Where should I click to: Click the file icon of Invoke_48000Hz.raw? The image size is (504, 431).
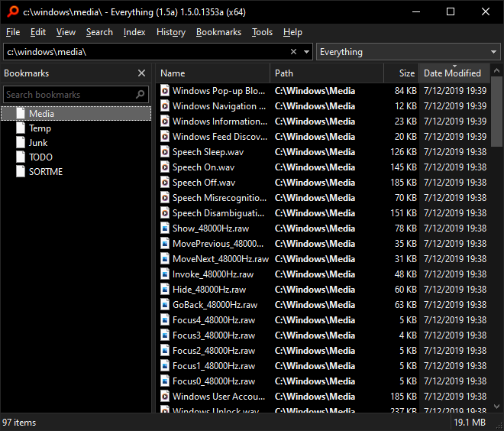click(x=165, y=274)
